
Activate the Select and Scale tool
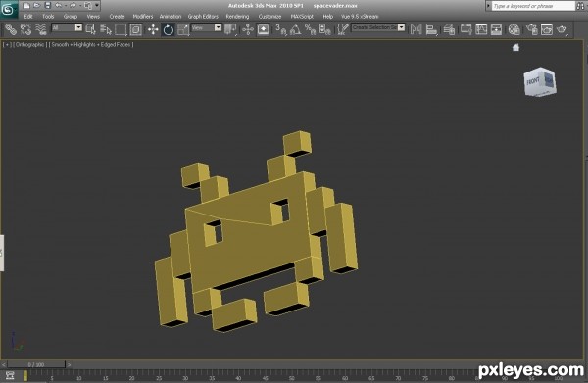click(x=183, y=29)
